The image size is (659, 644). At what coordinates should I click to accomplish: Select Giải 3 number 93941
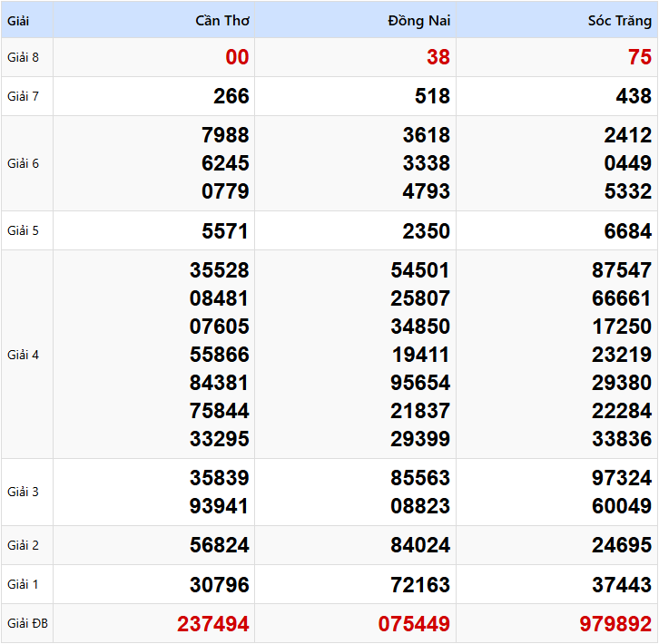[220, 506]
